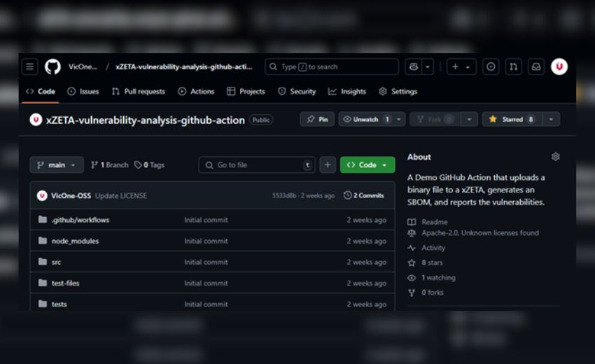Expand the Fork options dropdown
595x364 pixels.
pos(470,119)
